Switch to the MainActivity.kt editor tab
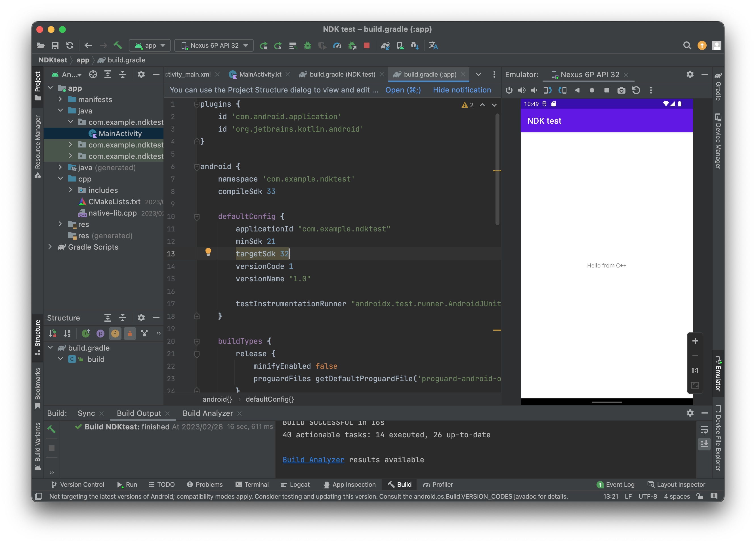This screenshot has width=756, height=544. (260, 75)
